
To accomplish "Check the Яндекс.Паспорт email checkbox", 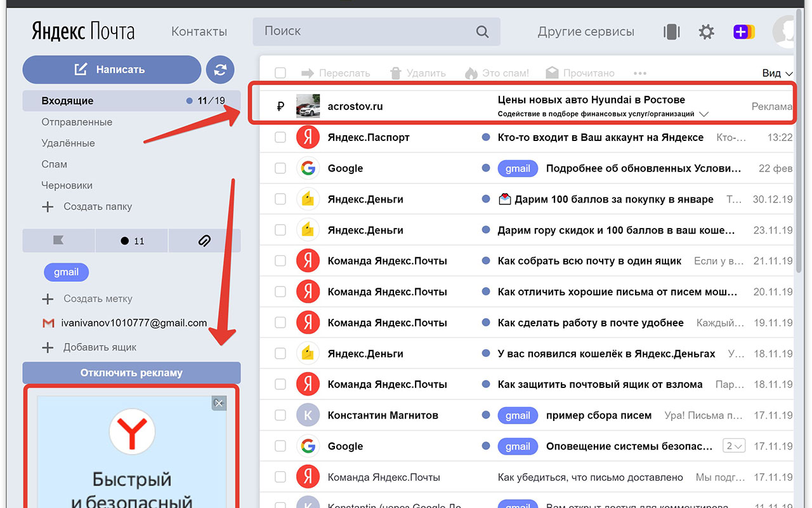I will [x=280, y=137].
